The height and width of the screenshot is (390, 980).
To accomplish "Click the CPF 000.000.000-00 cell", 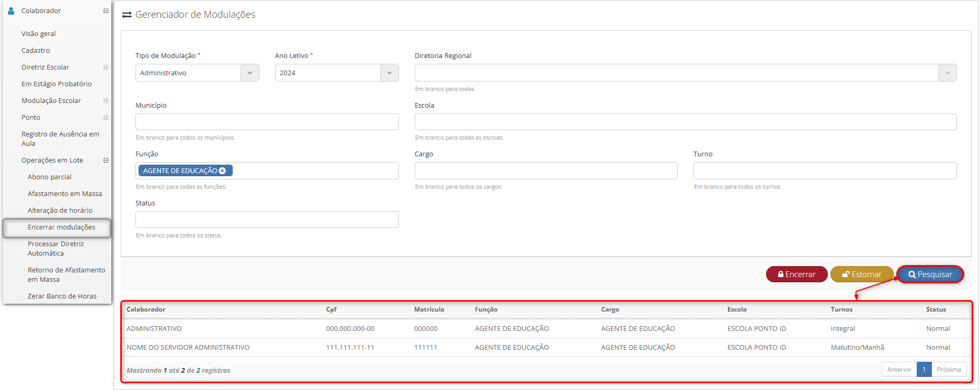I will (x=350, y=329).
